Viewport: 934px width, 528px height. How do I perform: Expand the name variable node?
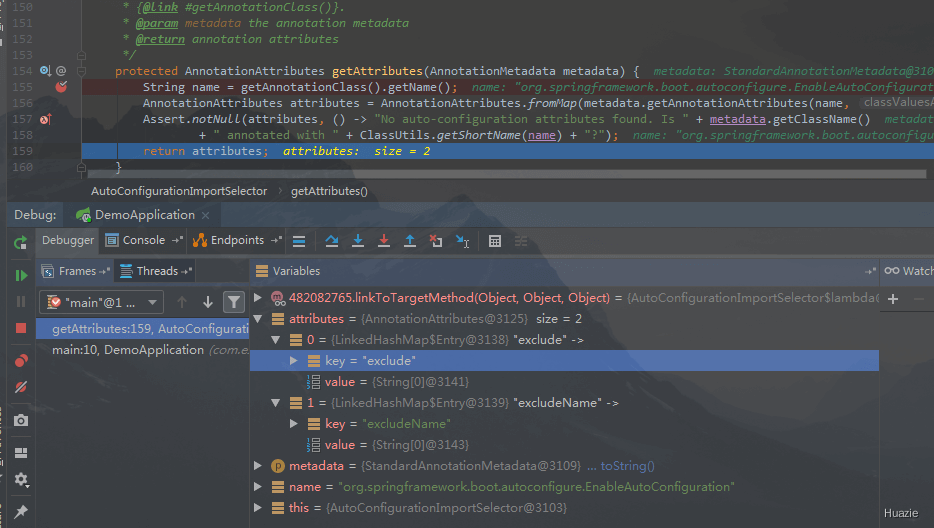pyautogui.click(x=258, y=487)
